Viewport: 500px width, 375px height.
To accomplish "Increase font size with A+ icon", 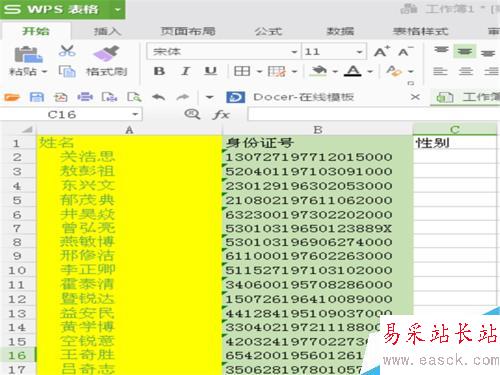I will click(382, 52).
